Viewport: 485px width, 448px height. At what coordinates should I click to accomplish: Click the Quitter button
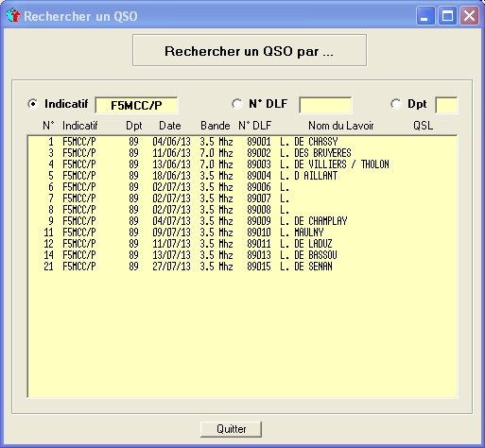pos(231,429)
